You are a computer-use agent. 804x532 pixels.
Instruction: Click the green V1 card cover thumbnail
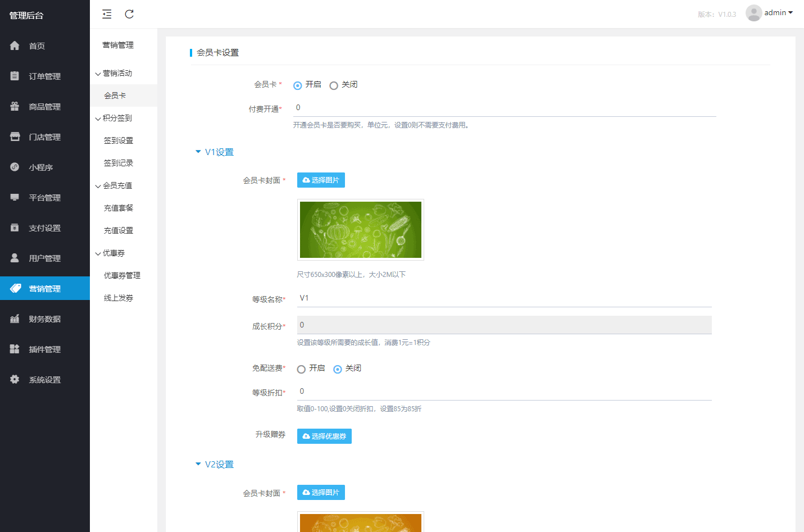[x=361, y=230]
